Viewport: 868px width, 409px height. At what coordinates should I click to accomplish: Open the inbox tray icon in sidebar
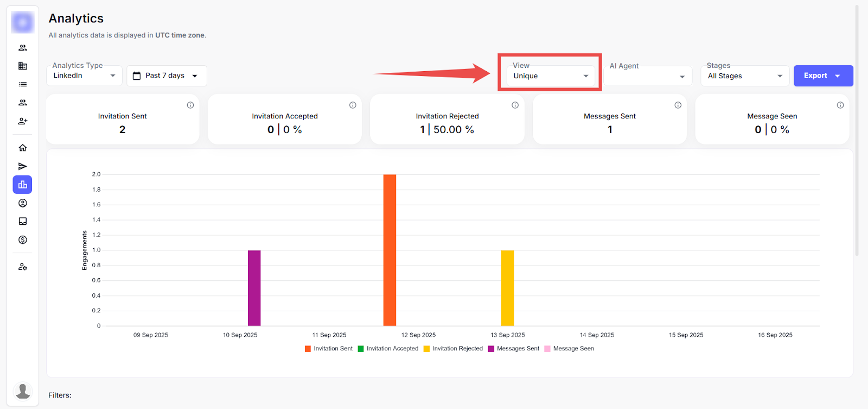pyautogui.click(x=23, y=222)
